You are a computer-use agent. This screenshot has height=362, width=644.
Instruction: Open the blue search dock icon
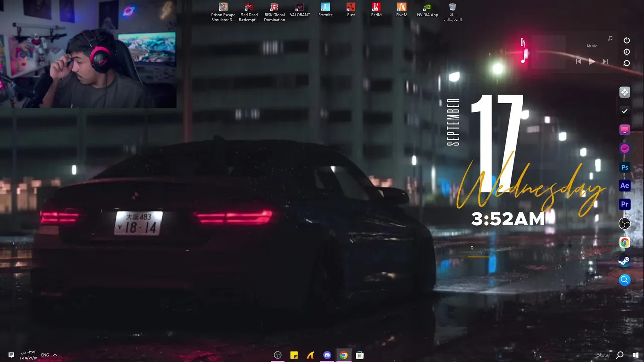click(624, 280)
